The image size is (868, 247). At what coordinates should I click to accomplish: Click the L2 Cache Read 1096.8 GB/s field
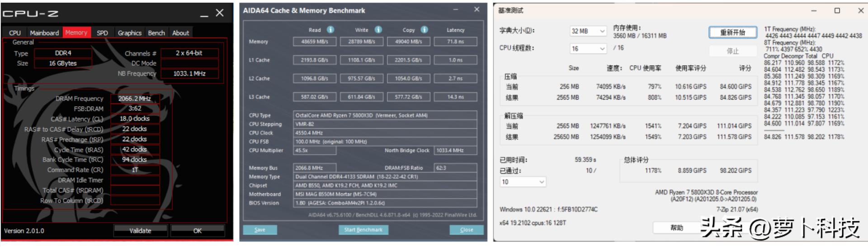coord(315,79)
